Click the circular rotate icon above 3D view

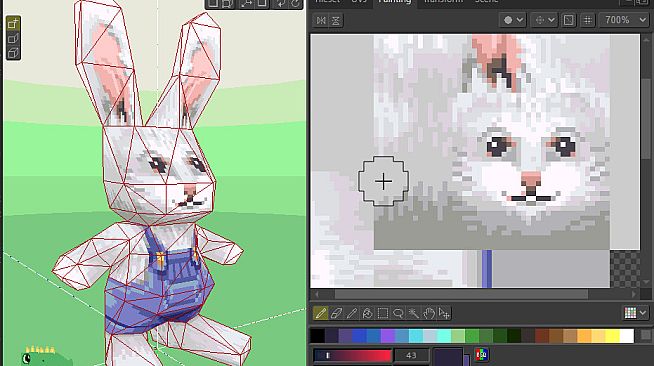(x=295, y=3)
